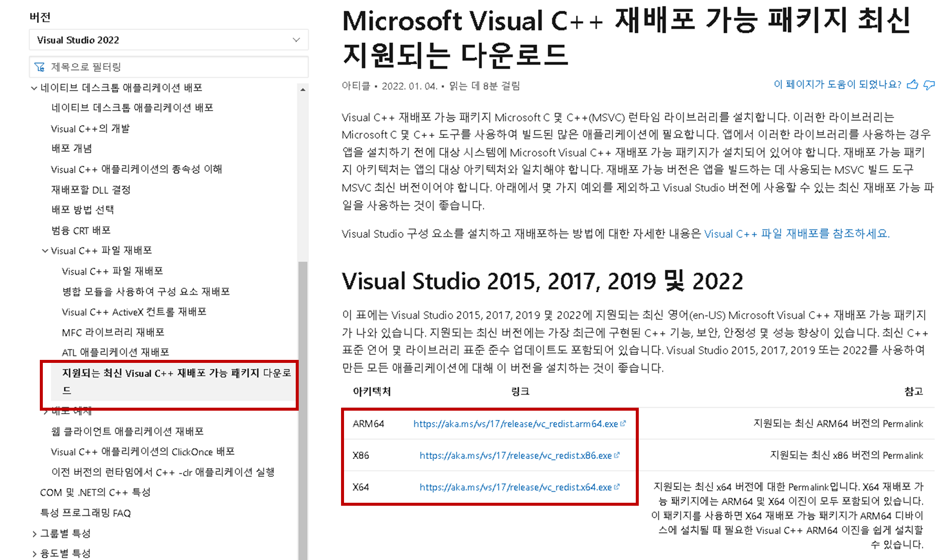Click the thumbs up feedback icon
The width and height of the screenshot is (936, 560).
(x=913, y=85)
